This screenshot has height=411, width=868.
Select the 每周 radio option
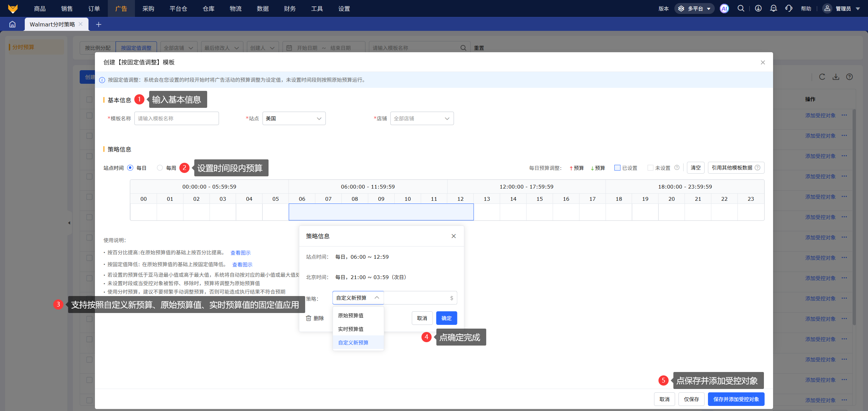coord(160,168)
